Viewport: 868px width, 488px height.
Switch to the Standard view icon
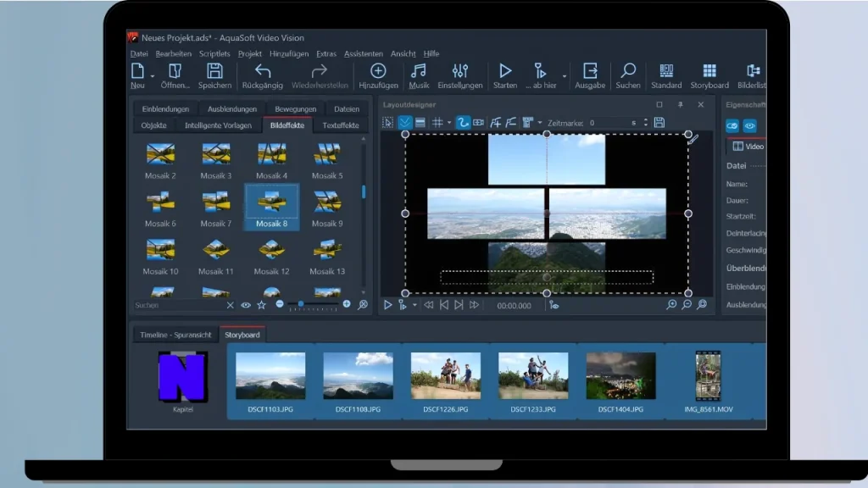pos(666,71)
